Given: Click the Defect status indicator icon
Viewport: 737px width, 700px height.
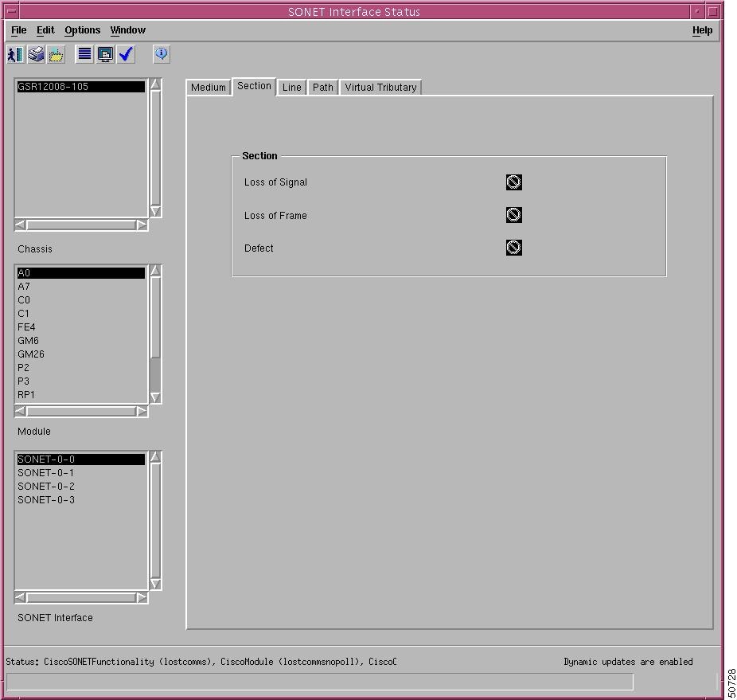Looking at the screenshot, I should tap(513, 248).
